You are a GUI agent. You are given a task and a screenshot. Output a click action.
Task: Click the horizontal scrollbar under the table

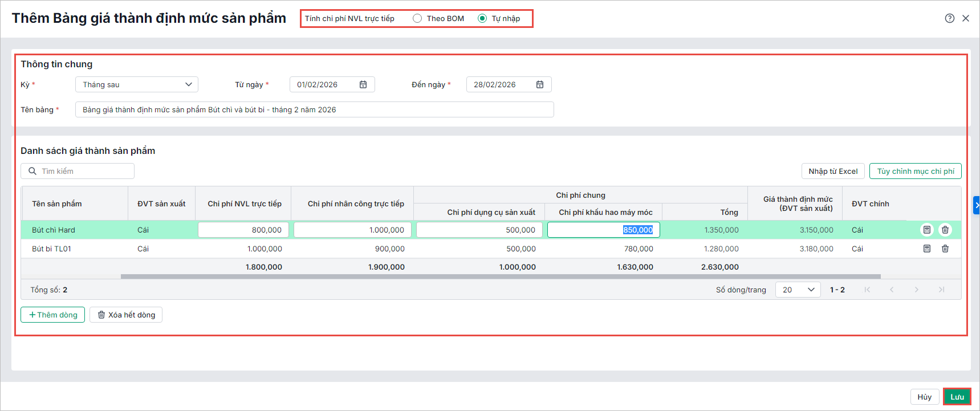point(501,276)
